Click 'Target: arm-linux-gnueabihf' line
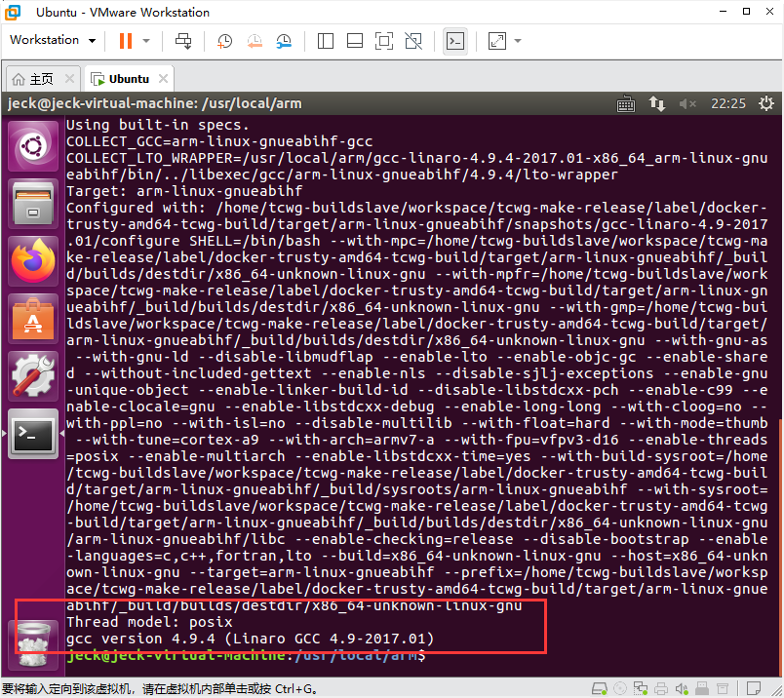 coord(184,191)
